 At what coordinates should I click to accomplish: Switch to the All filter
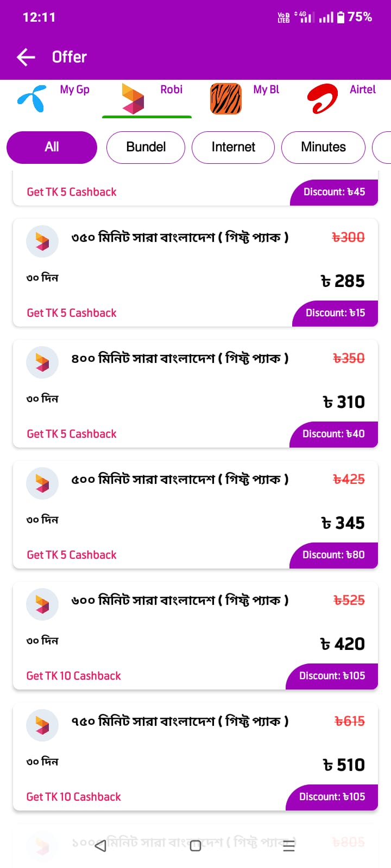(x=52, y=147)
